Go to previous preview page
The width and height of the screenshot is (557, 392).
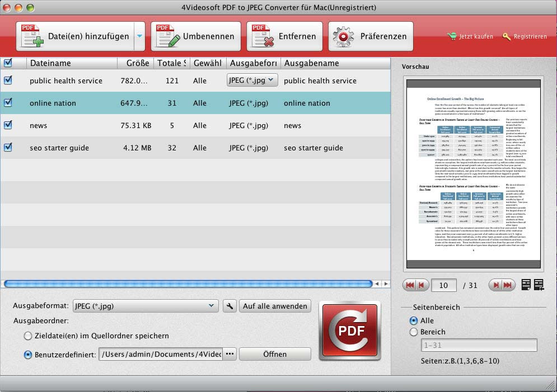[422, 285]
